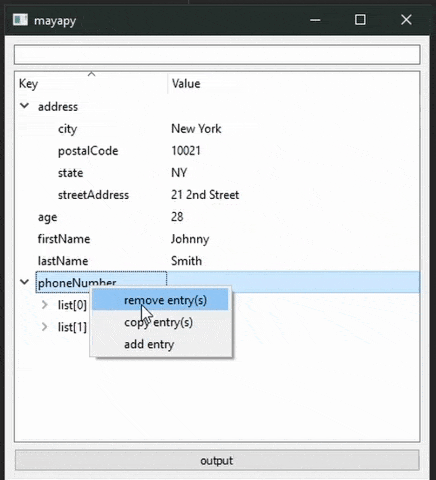436x480 pixels.
Task: Select the list[0] row label
Action: pos(72,305)
